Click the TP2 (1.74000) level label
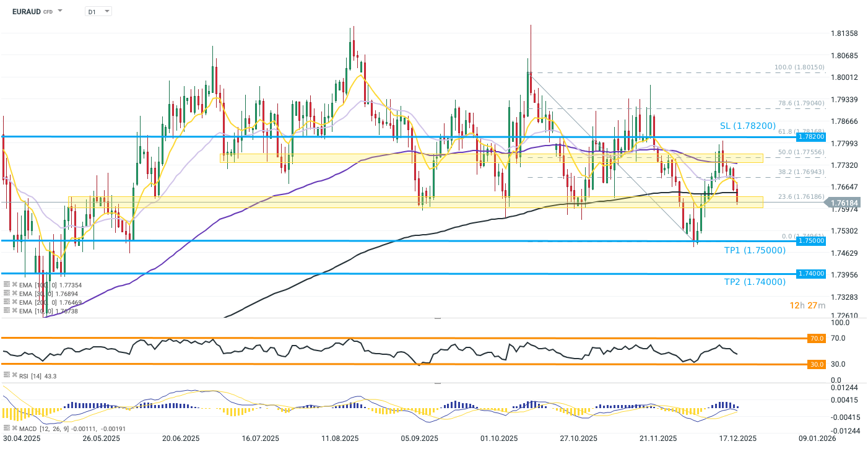The width and height of the screenshot is (868, 449). point(755,282)
